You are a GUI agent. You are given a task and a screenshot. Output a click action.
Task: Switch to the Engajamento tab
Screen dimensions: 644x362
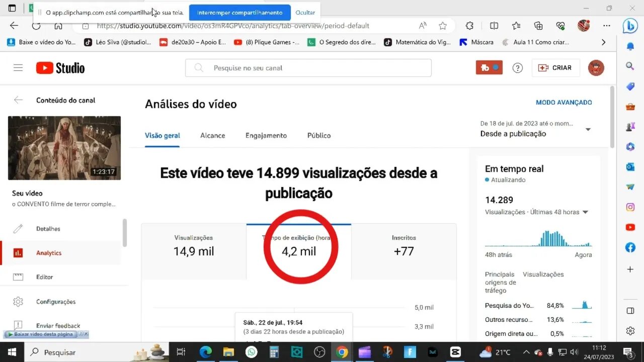tap(266, 135)
